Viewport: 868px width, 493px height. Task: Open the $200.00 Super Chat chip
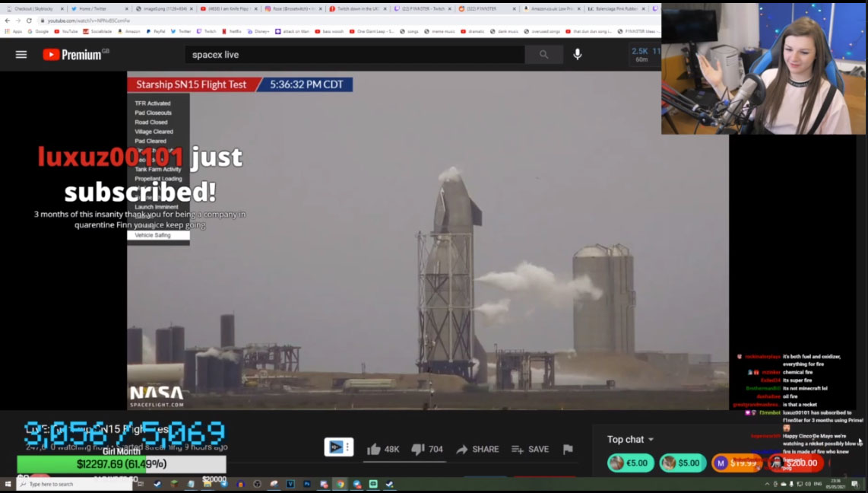tap(796, 463)
